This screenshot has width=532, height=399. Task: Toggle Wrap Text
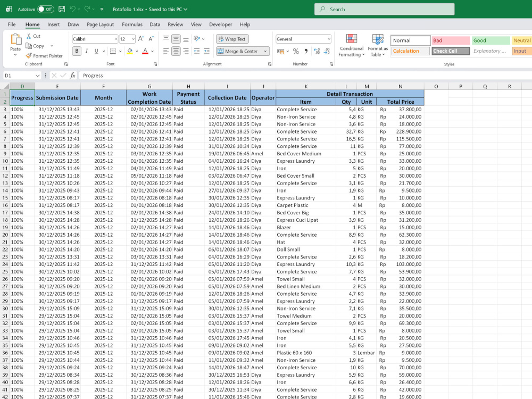coord(232,39)
